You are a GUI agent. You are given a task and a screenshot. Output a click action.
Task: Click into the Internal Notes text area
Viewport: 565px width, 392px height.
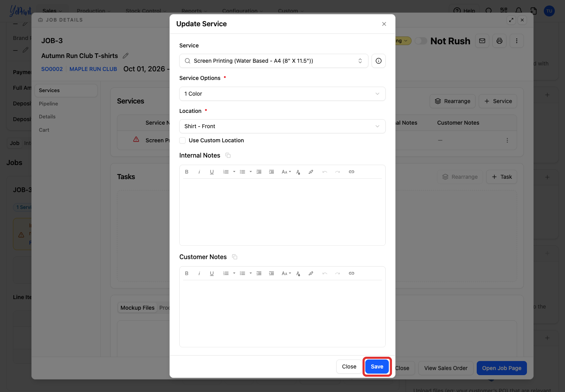click(282, 212)
